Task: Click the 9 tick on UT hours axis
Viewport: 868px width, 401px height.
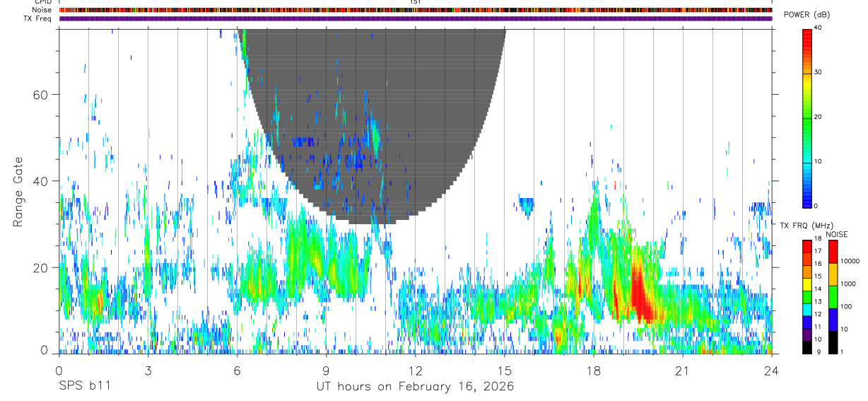Action: tap(326, 370)
